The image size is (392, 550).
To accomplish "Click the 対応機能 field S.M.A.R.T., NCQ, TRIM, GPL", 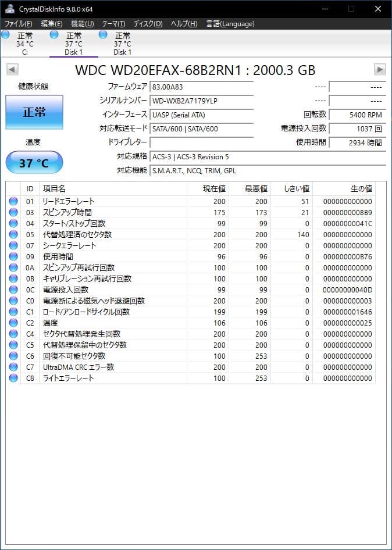I will coord(268,171).
